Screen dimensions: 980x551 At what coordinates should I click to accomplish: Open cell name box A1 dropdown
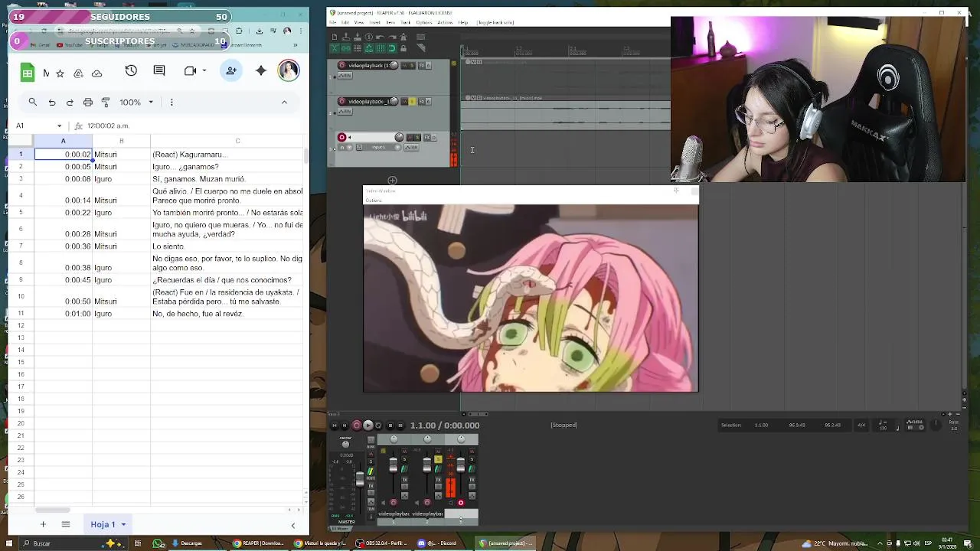coord(59,126)
